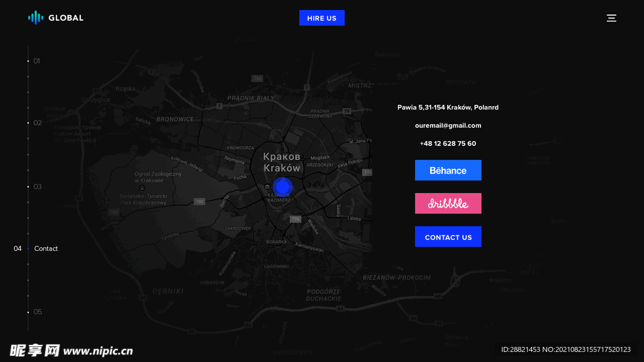Screen dimensions: 644x362
Task: Select the 04 Contact navigation item
Action: [x=36, y=248]
